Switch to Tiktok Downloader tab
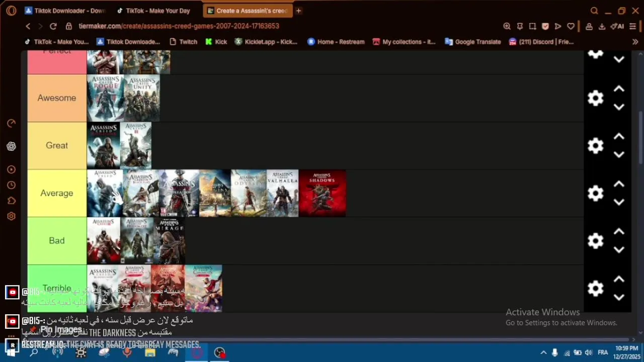 pyautogui.click(x=64, y=11)
